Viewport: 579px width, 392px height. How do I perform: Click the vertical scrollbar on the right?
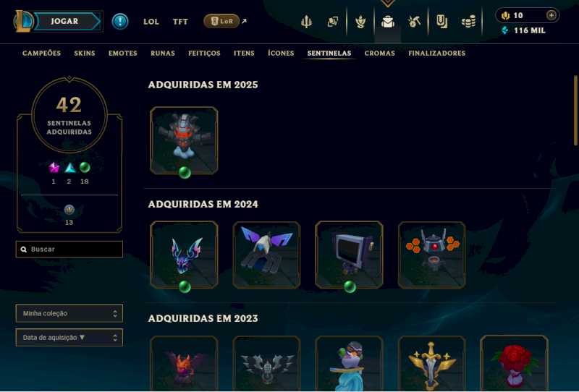[x=575, y=111]
